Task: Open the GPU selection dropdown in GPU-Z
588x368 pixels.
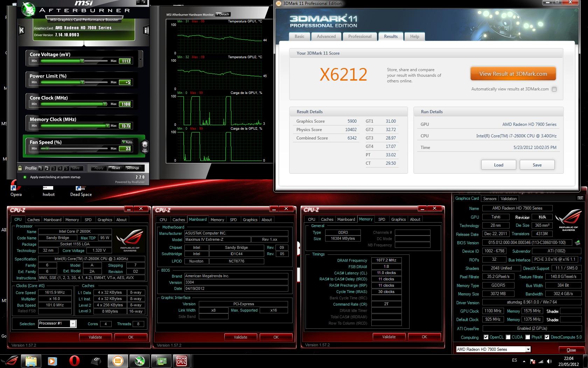Action: (528, 349)
